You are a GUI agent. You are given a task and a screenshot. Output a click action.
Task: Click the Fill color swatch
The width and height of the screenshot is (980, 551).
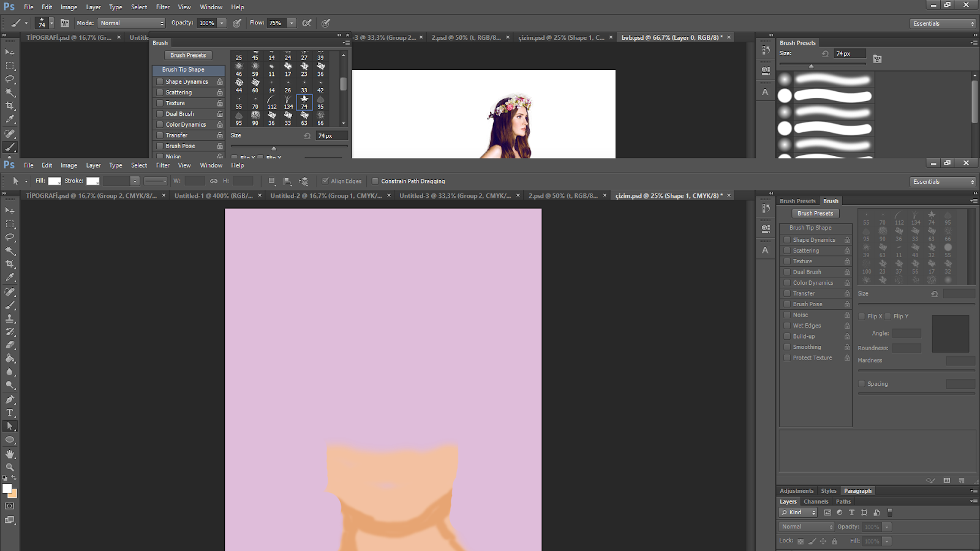point(55,181)
